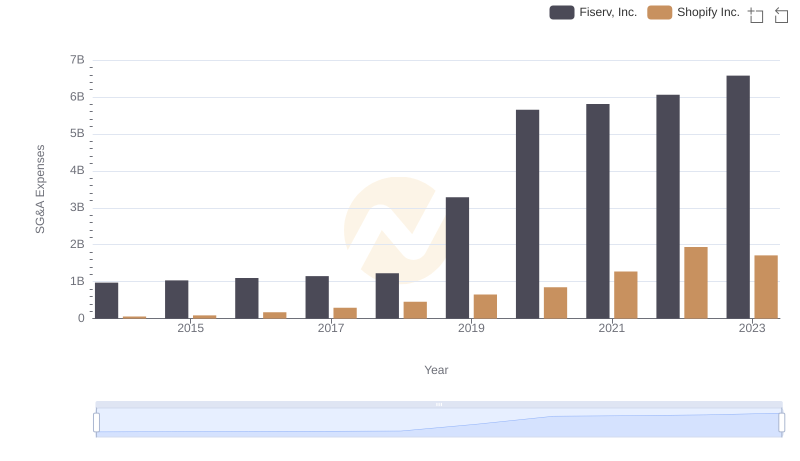Select the Shopify 2023 bar
Viewport: 800px width, 461px height.
click(766, 287)
